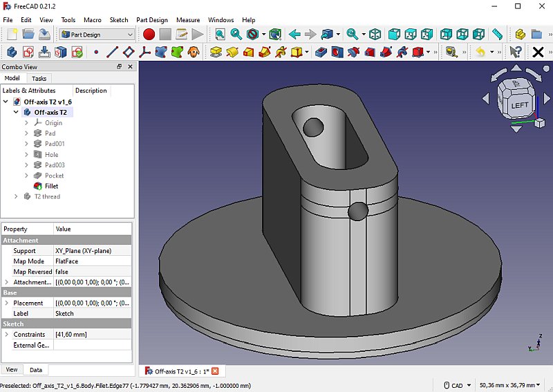Expand the Constraints property row
The height and width of the screenshot is (392, 553).
6,334
